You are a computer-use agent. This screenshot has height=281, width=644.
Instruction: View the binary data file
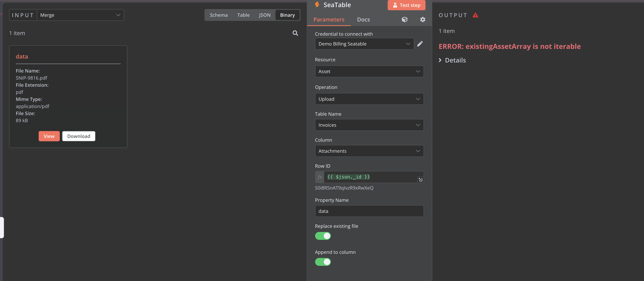pos(49,136)
